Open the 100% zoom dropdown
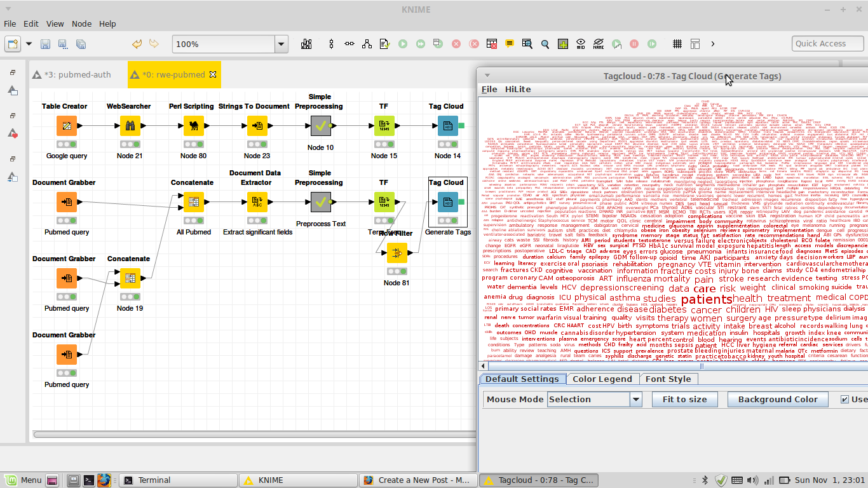 point(281,44)
